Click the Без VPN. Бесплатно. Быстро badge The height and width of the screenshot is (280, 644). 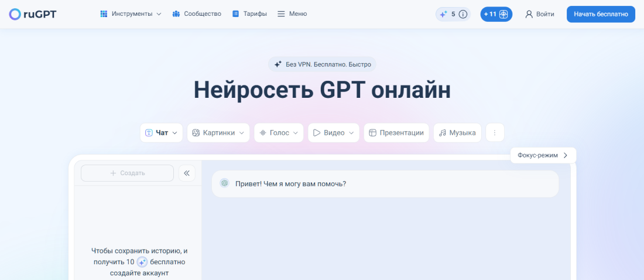click(322, 64)
